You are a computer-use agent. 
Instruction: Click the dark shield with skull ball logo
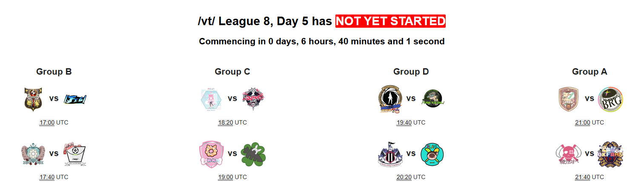pyautogui.click(x=33, y=99)
